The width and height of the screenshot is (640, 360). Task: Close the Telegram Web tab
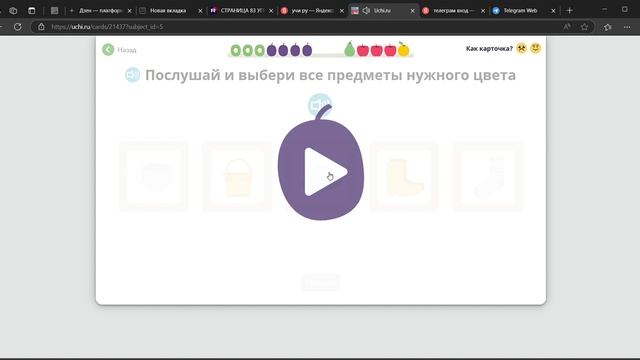coord(553,11)
